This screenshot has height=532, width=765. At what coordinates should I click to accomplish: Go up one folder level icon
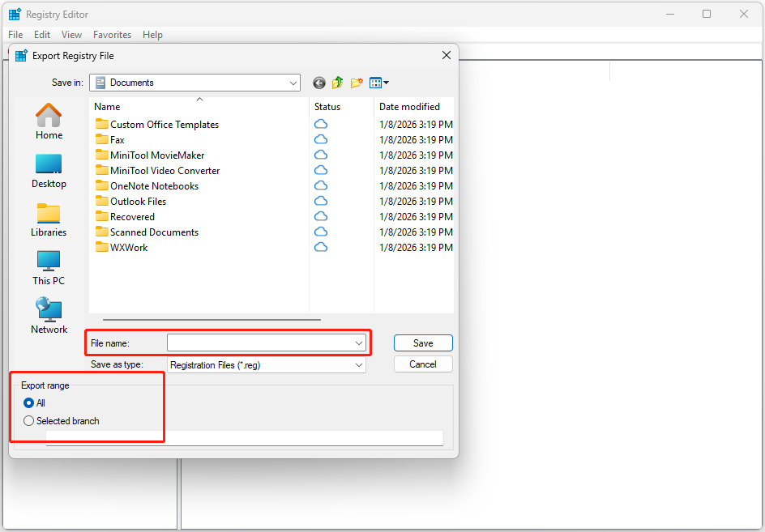coord(338,83)
